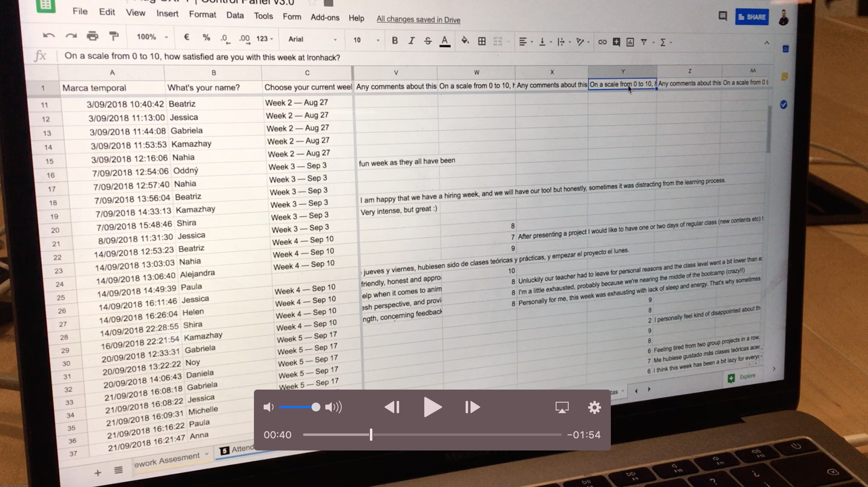Open text rotation options
Viewport: 868px width, 487px height.
(582, 42)
